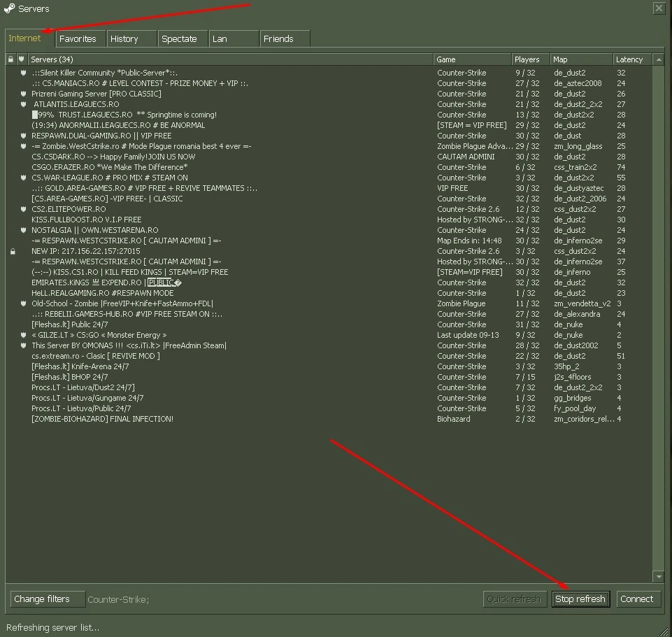672x637 pixels.
Task: Sort the list by Map column
Action: (581, 59)
